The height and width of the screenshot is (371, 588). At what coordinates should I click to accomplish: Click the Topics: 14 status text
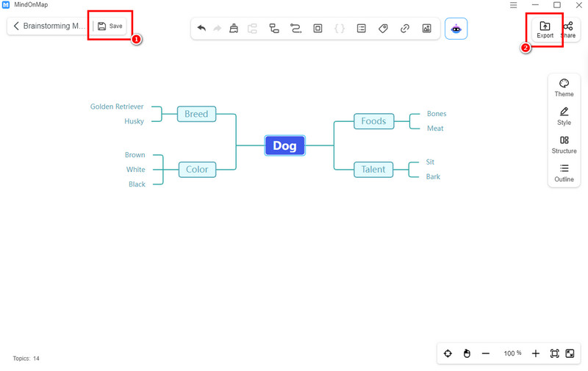coord(26,359)
